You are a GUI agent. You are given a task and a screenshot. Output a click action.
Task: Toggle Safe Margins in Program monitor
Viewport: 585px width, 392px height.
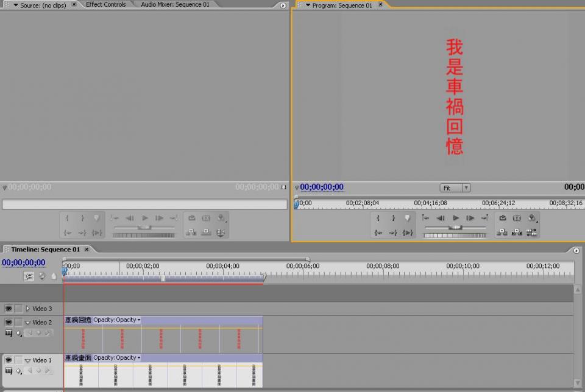click(517, 218)
